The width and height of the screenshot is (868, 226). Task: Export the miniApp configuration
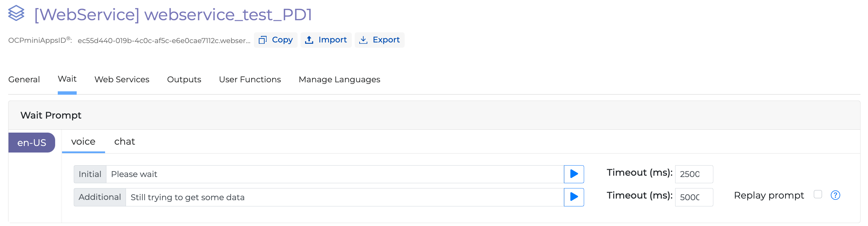[379, 40]
